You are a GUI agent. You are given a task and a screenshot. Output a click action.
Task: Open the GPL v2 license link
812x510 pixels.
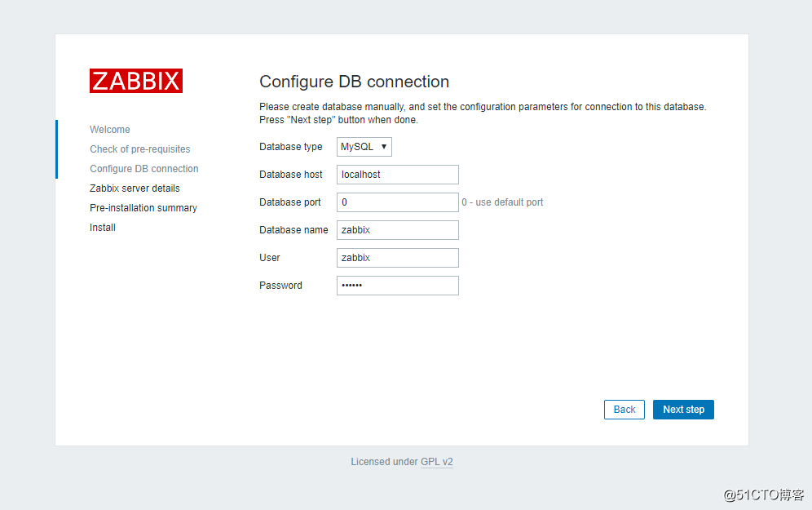[436, 461]
